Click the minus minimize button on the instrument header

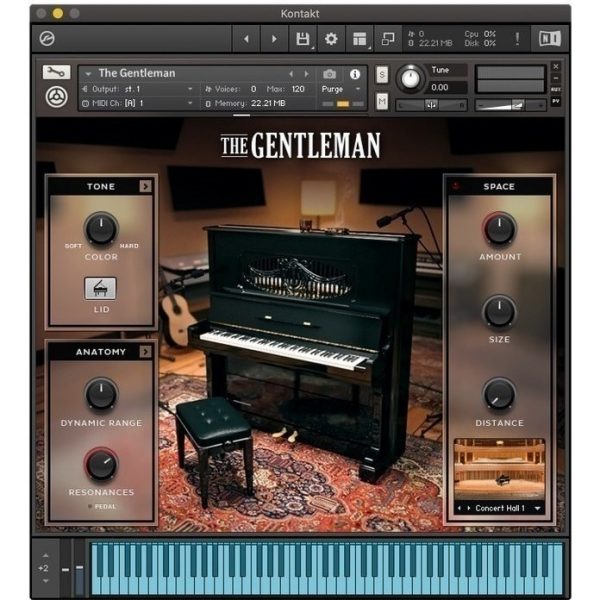pos(556,78)
